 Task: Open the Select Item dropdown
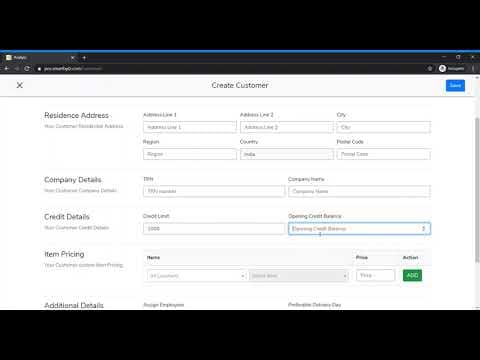(x=299, y=276)
